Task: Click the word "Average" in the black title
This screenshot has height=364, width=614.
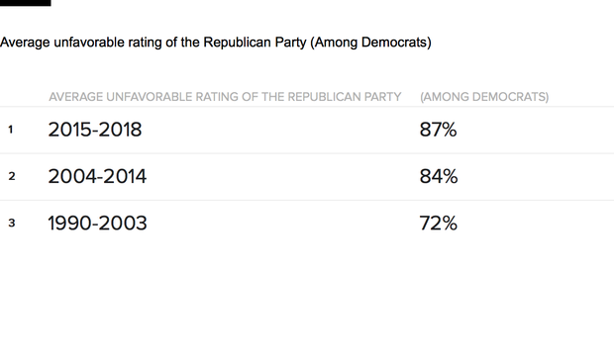Action: (x=25, y=43)
